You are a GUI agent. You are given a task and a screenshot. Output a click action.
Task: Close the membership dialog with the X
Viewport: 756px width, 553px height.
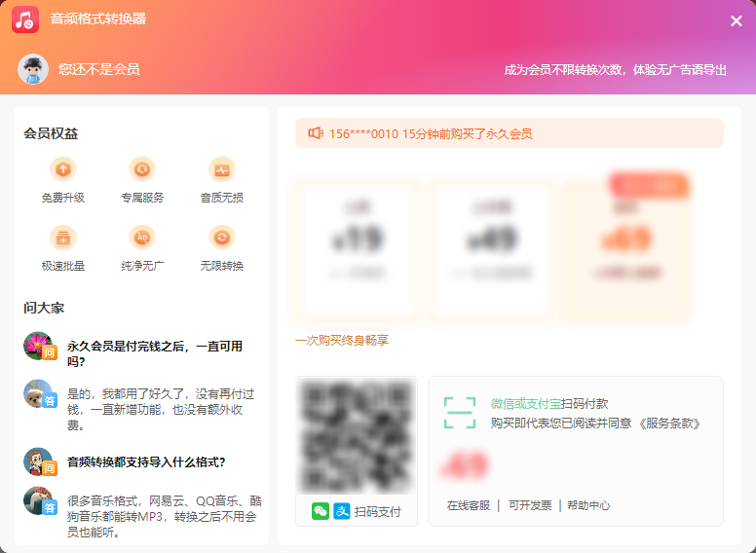click(736, 20)
